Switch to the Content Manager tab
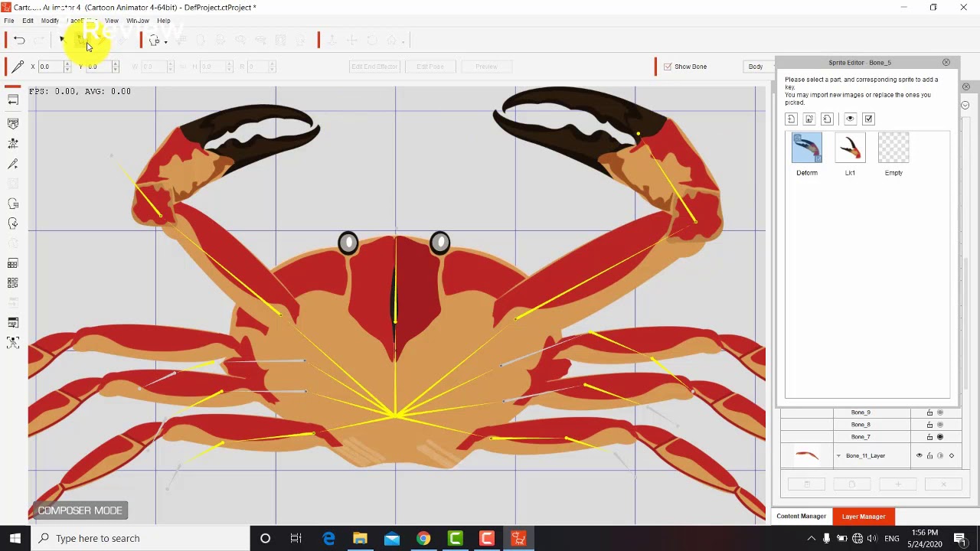The height and width of the screenshot is (551, 980). tap(801, 517)
